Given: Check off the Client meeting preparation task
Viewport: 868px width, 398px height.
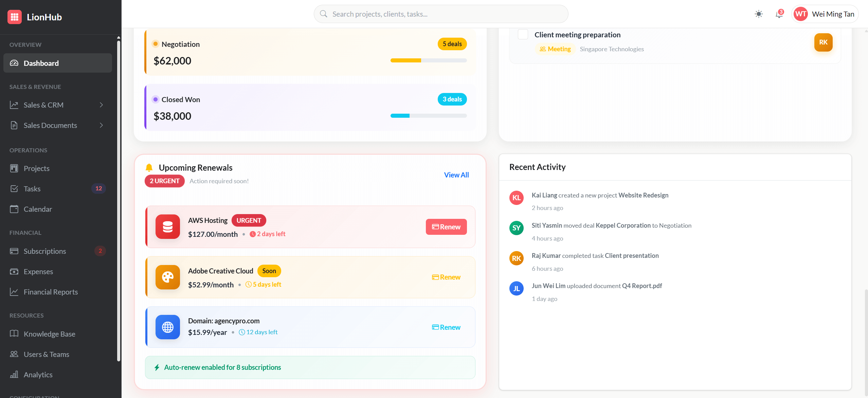Looking at the screenshot, I should tap(523, 34).
